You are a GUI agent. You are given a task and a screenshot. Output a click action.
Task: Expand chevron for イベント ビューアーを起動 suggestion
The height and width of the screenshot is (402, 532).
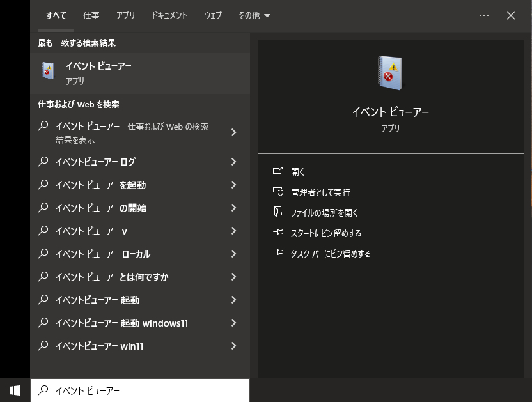(x=233, y=185)
